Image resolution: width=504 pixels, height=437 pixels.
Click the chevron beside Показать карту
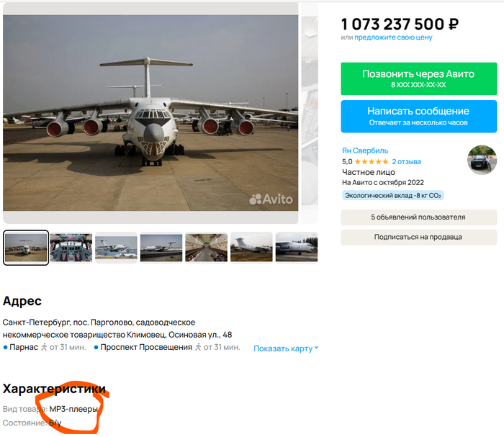coord(316,348)
